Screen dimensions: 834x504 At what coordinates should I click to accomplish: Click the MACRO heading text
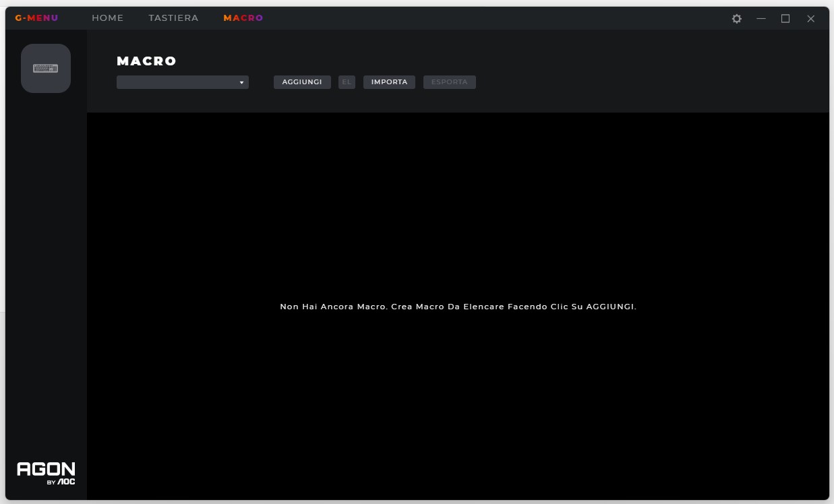pyautogui.click(x=146, y=61)
